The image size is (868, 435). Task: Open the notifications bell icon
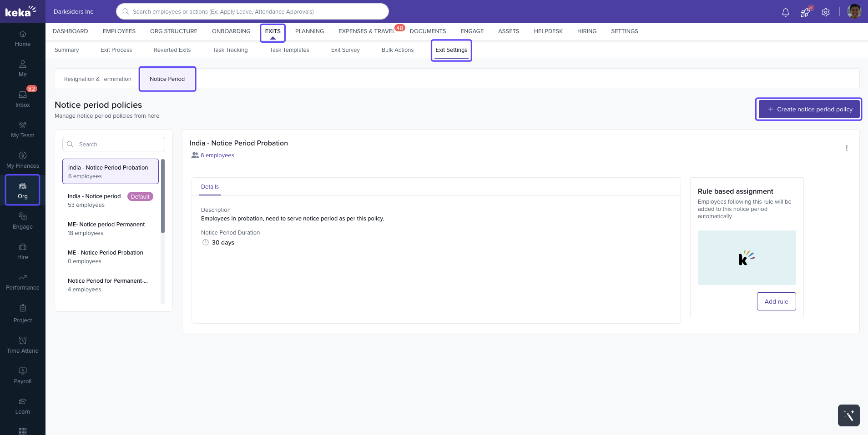click(785, 12)
